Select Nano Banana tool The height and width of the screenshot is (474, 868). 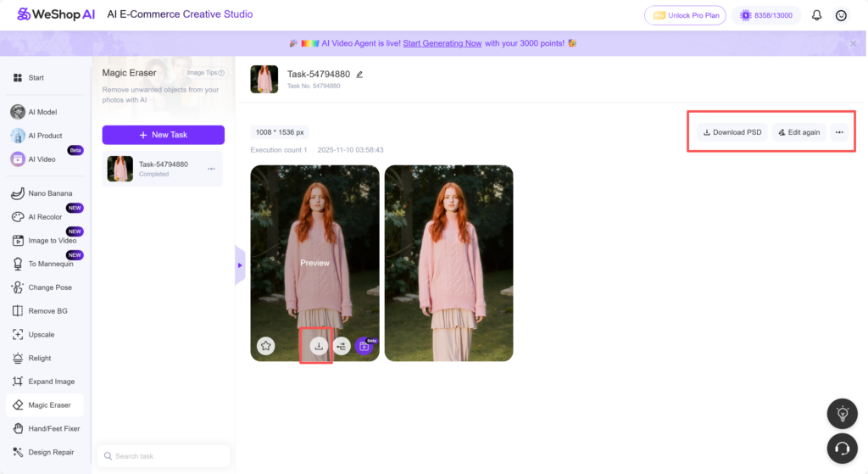pos(42,193)
